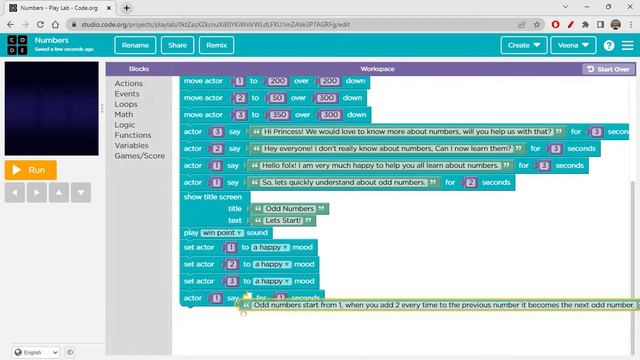Open the extensions puzzle icon

[585, 24]
